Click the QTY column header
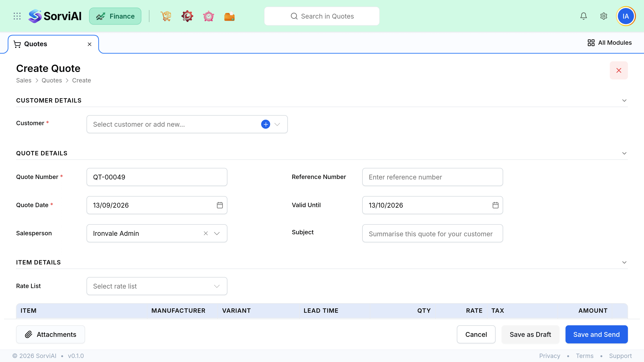 tap(424, 311)
